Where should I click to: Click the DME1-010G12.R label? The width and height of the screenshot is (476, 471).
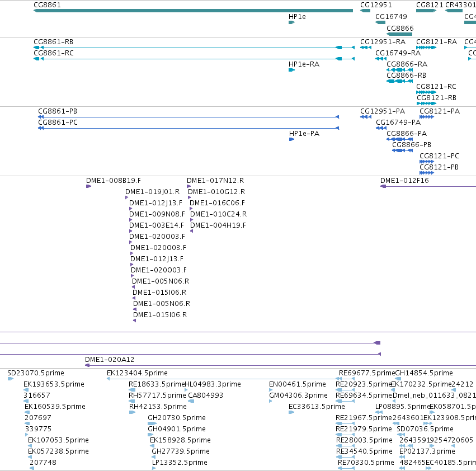(216, 192)
